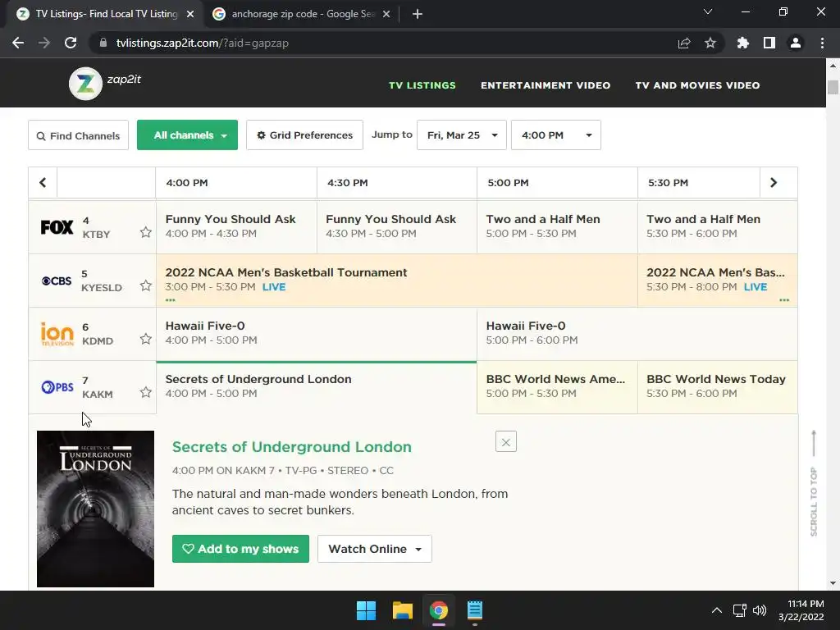Click the Secrets of Underground London title

(x=292, y=447)
